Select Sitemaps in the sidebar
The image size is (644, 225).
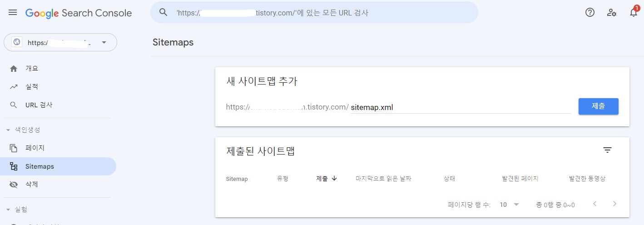click(x=58, y=166)
